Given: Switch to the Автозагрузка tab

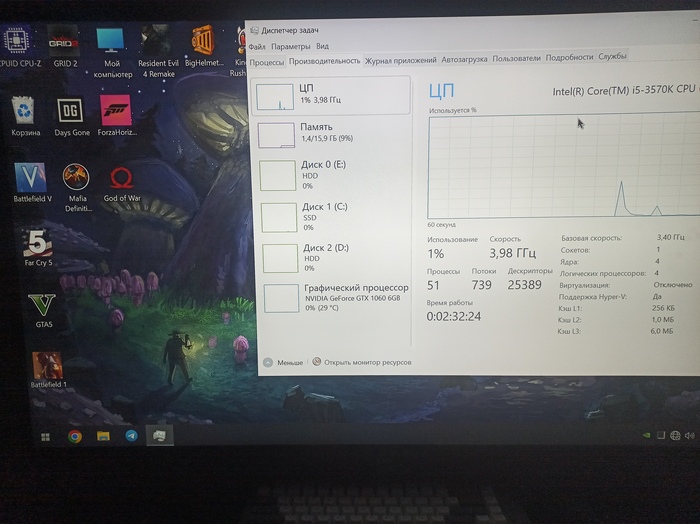Looking at the screenshot, I should [464, 59].
